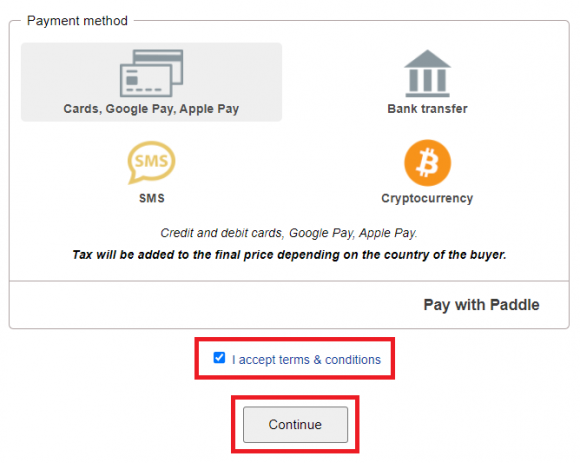Choose the 'Cryptocurrency' text label

[x=427, y=199]
